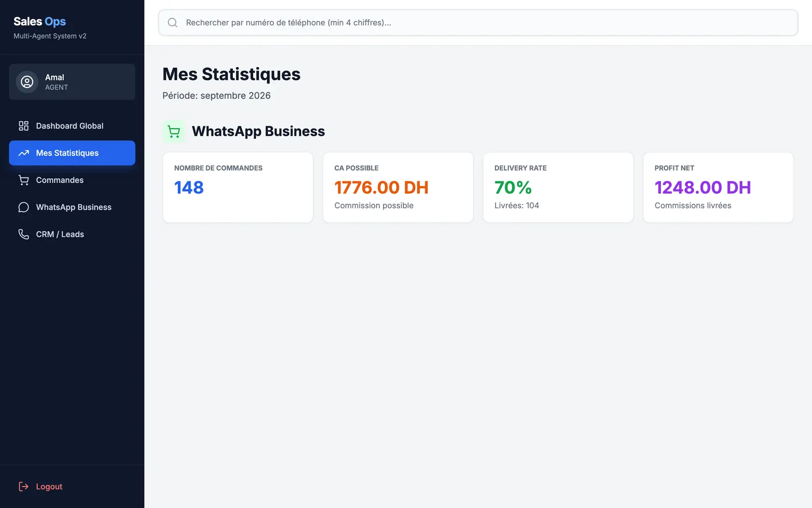Click the CRM / Leads phone icon
This screenshot has width=812, height=508.
tap(23, 234)
